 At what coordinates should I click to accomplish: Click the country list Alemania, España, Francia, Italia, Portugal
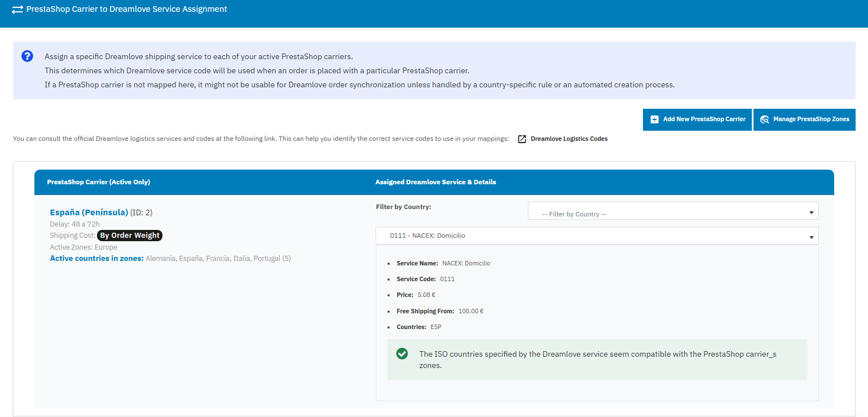218,259
